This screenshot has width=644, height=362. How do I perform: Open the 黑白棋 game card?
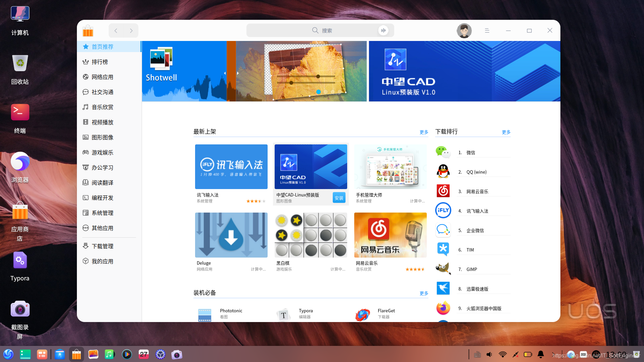pos(311,242)
